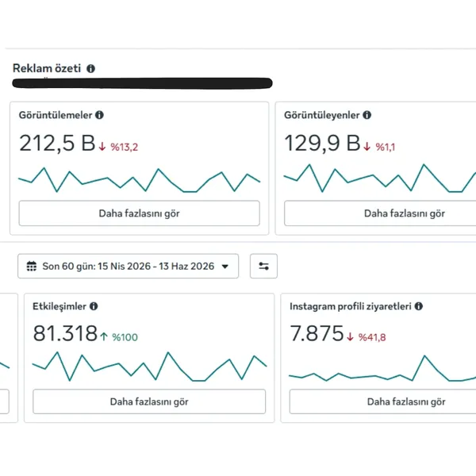Select the 212,5 B views value

tap(57, 143)
